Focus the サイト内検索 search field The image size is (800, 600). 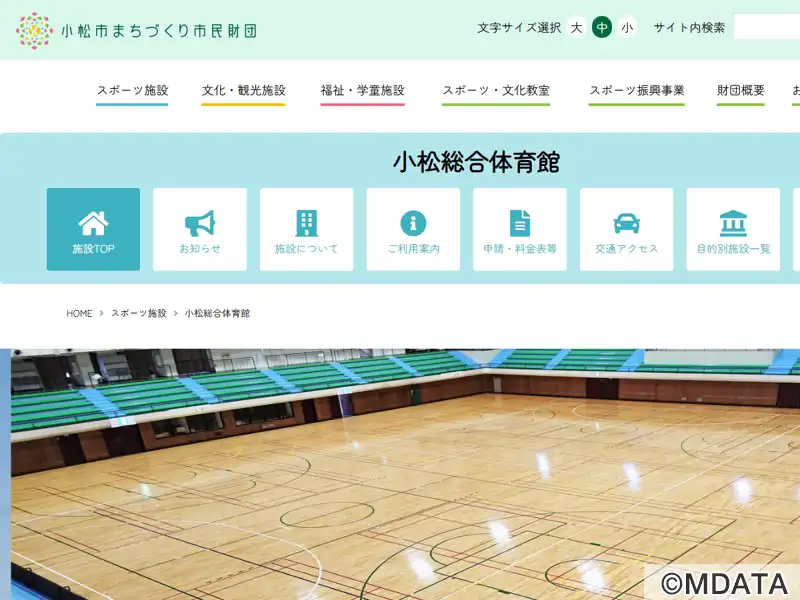767,28
